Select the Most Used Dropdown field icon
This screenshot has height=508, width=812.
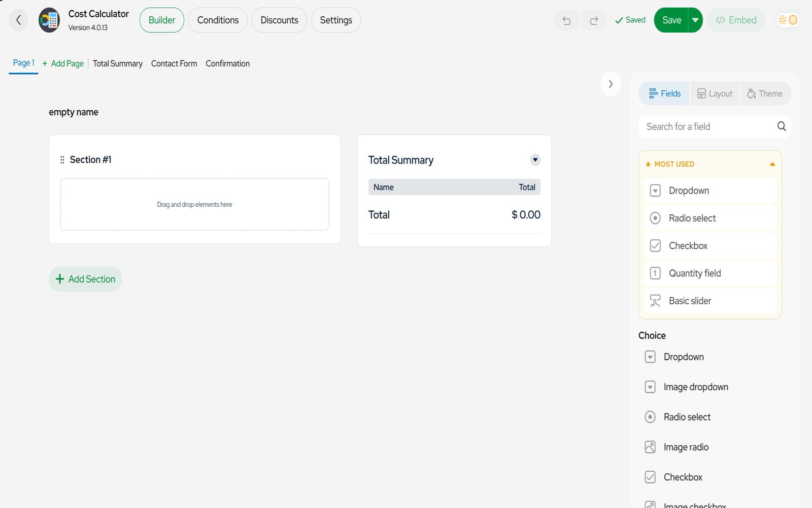point(655,190)
